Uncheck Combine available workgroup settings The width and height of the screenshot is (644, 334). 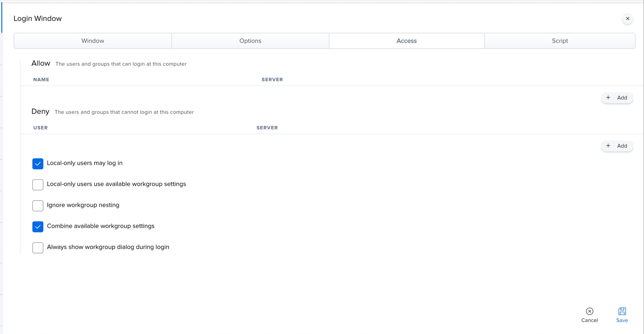point(38,227)
